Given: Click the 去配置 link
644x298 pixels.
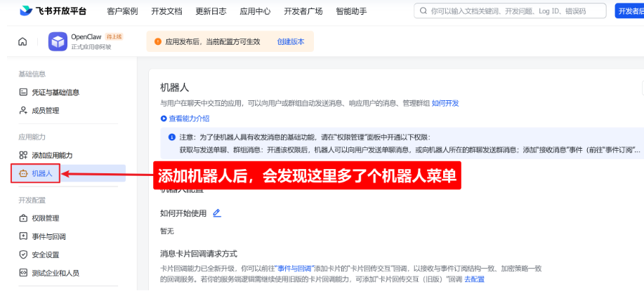Looking at the screenshot, I should click(x=474, y=280).
